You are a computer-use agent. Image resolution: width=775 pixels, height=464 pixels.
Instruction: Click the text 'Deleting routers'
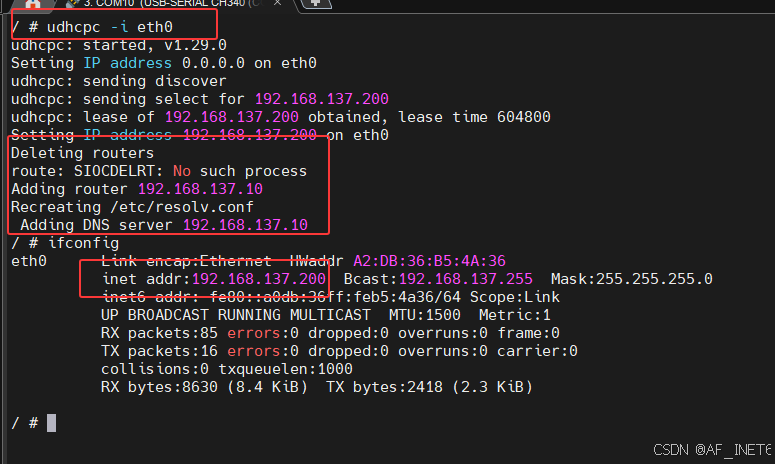click(83, 153)
